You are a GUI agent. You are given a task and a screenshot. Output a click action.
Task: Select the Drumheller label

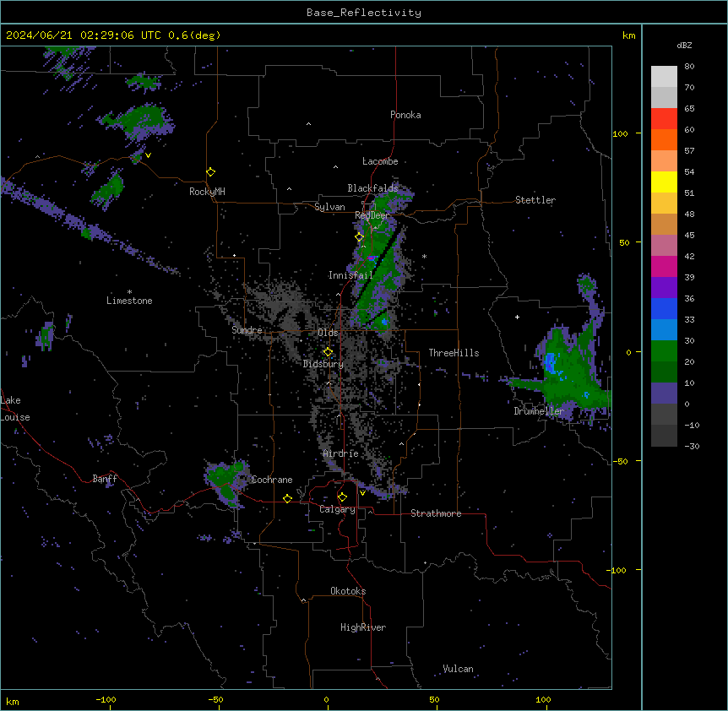coord(539,411)
